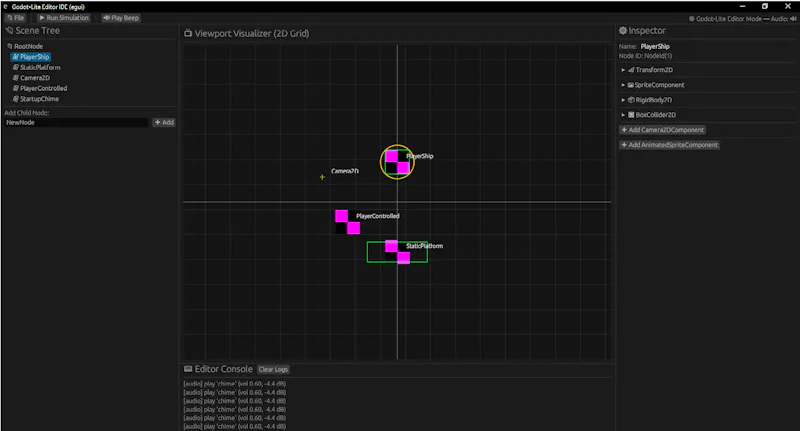The height and width of the screenshot is (431, 800).
Task: Click the audio speaker icon in status
Action: (793, 19)
